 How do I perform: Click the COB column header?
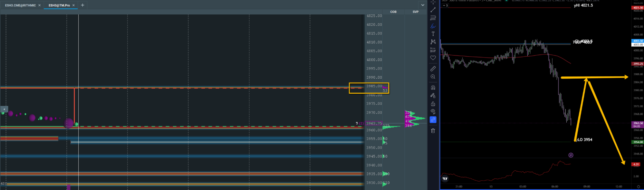393,12
